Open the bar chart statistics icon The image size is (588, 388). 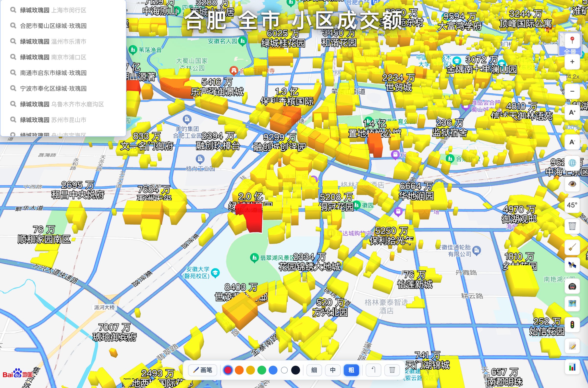click(572, 367)
